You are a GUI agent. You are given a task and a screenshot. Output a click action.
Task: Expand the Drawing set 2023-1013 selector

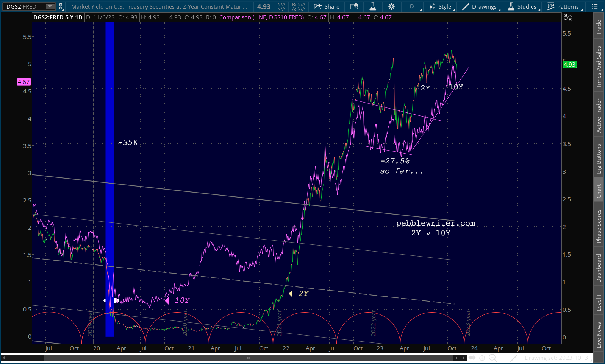click(556, 358)
